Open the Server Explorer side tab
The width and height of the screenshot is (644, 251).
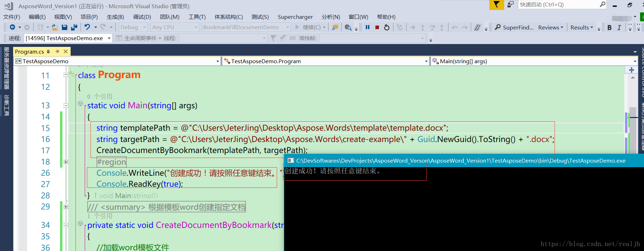click(x=6, y=68)
